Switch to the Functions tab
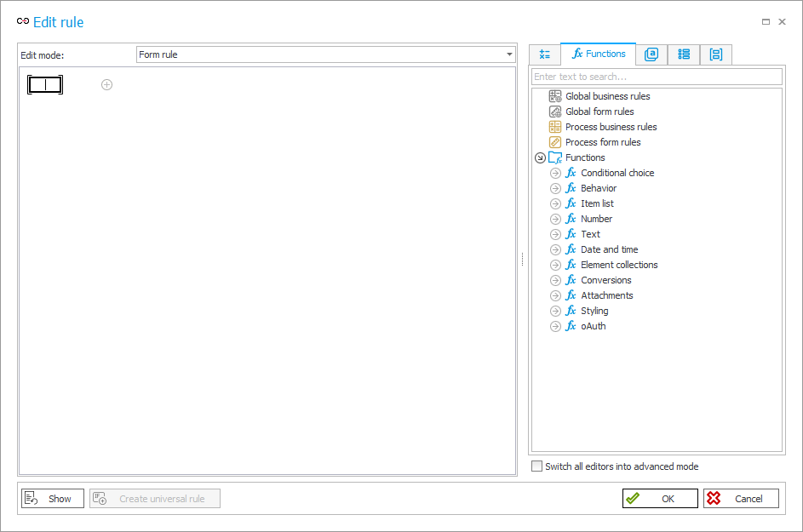 598,54
